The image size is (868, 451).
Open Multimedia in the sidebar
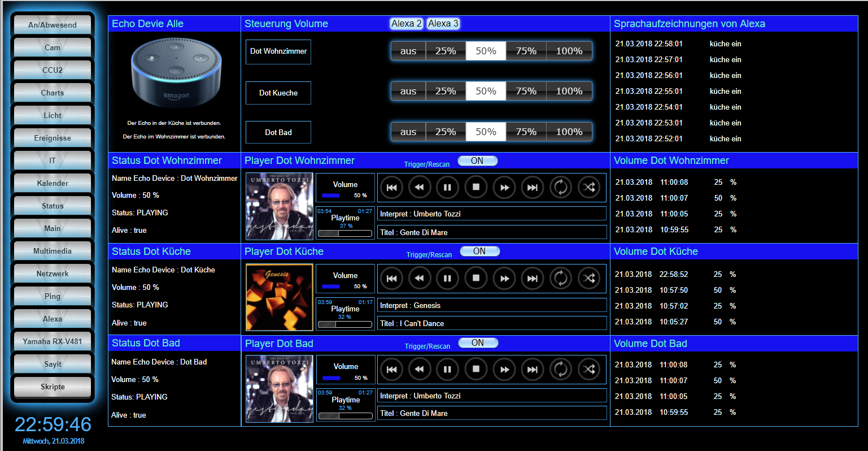coord(53,251)
